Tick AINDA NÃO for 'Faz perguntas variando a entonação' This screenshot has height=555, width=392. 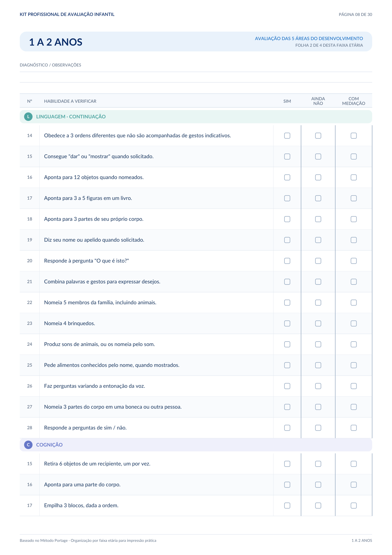318,386
